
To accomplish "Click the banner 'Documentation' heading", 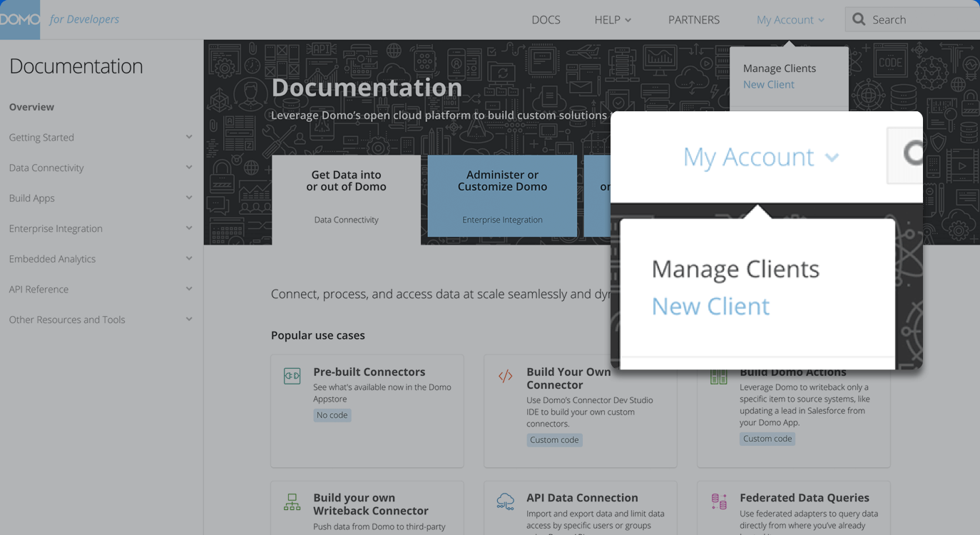I will coord(367,87).
